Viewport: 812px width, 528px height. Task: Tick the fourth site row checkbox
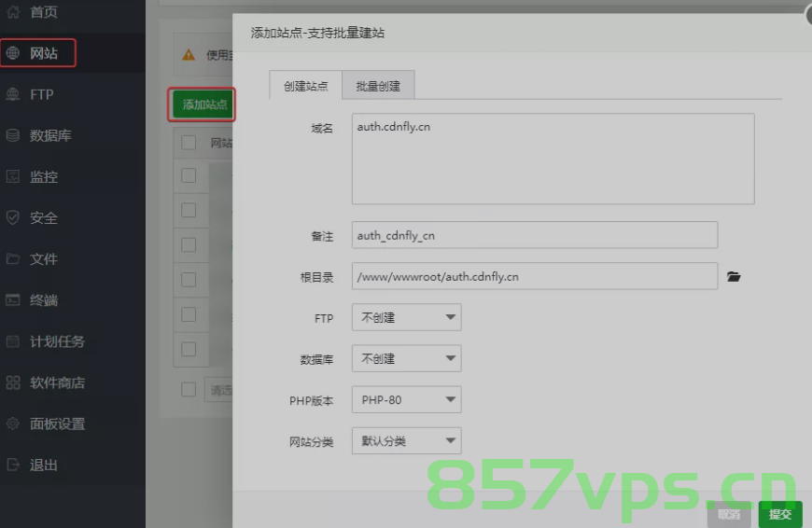point(189,280)
